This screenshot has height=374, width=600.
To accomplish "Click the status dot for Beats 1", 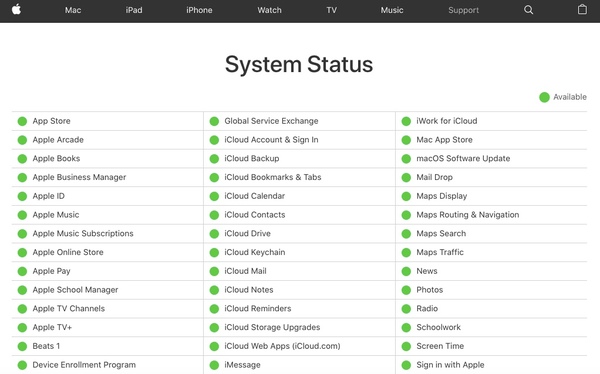I will 22,346.
